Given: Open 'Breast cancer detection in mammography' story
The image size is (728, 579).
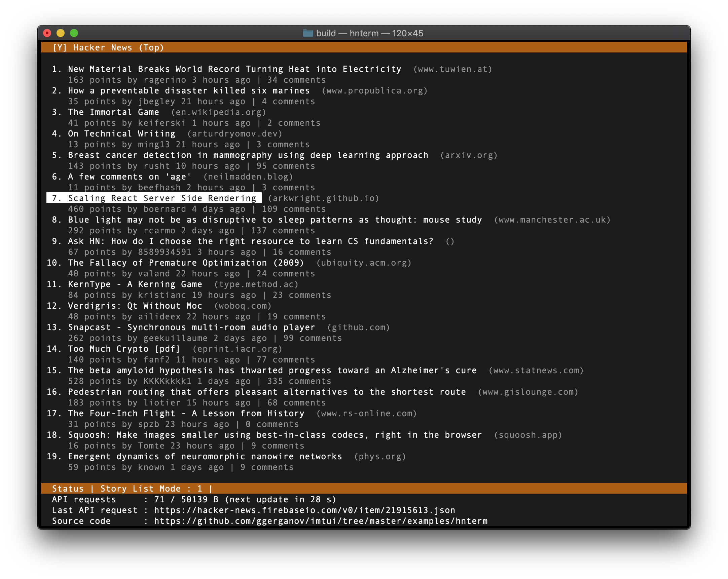Looking at the screenshot, I should pyautogui.click(x=248, y=155).
